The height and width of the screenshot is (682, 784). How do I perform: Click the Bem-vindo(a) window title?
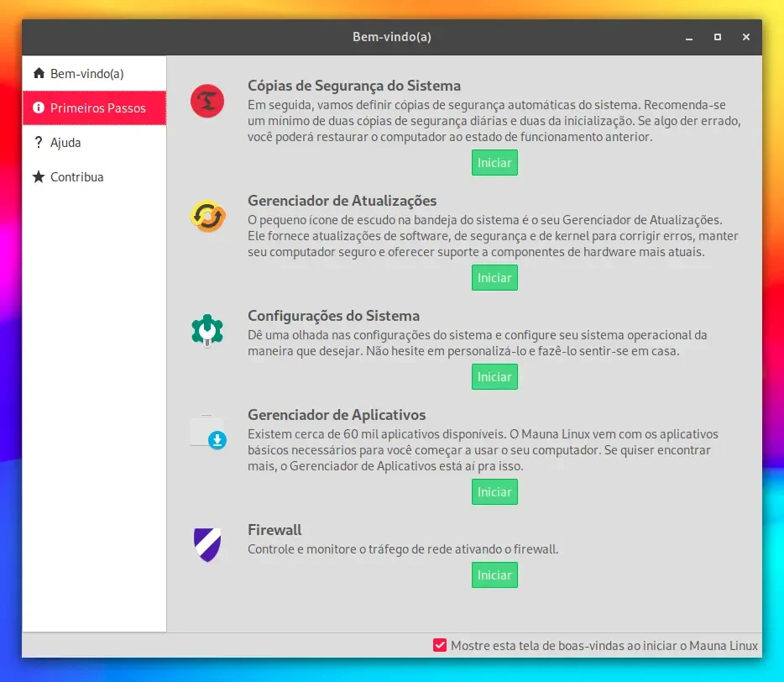pyautogui.click(x=392, y=36)
